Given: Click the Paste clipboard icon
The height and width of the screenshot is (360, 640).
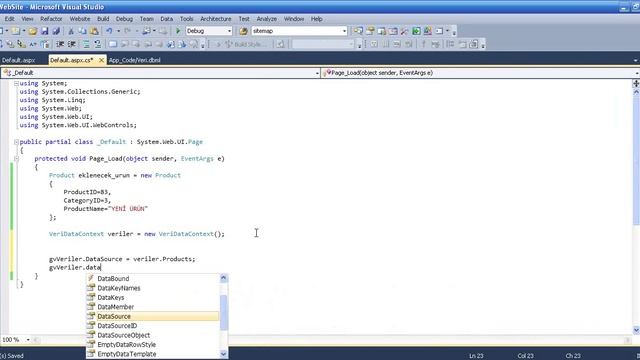Looking at the screenshot, I should point(94,31).
